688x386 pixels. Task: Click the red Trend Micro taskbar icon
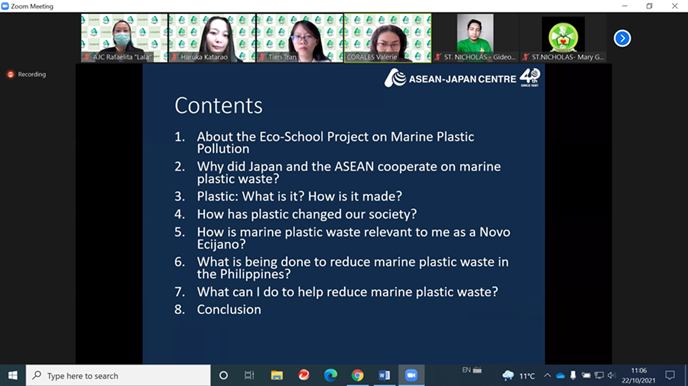(x=304, y=375)
